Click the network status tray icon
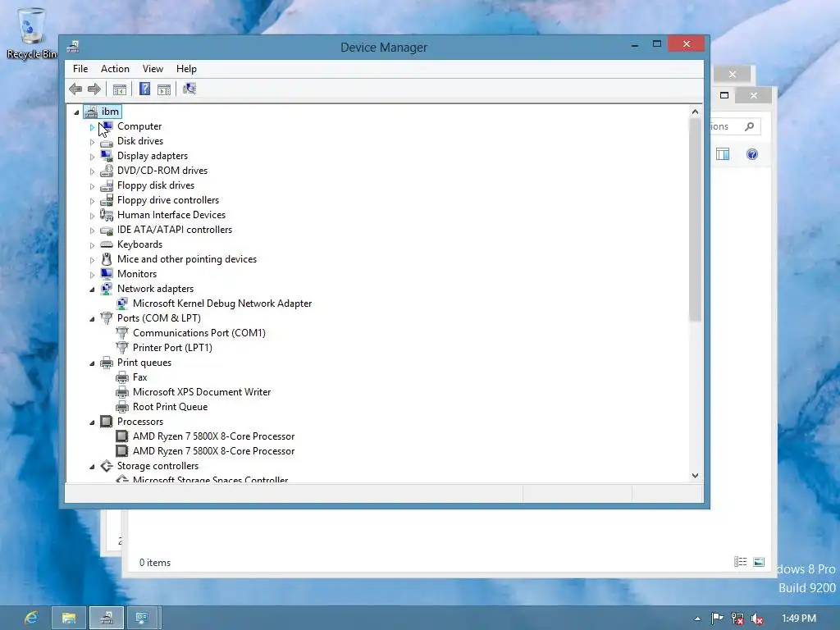The height and width of the screenshot is (630, 840). point(737,619)
